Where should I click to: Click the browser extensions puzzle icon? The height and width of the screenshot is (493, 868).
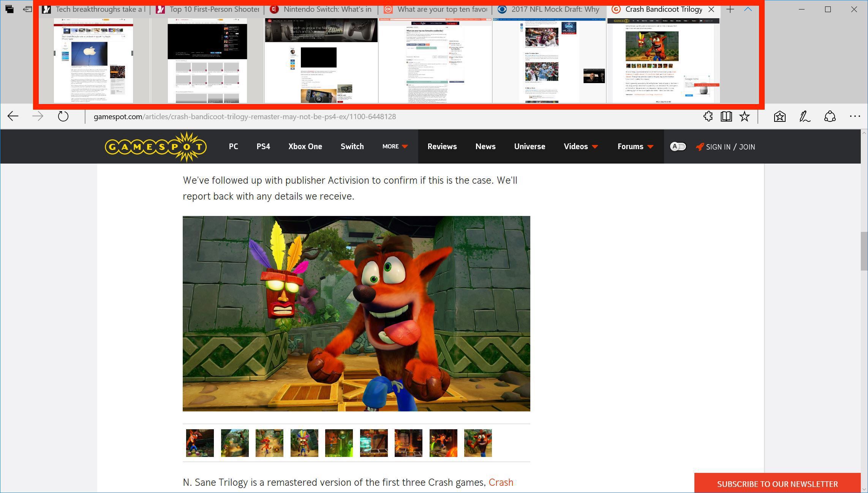(708, 116)
